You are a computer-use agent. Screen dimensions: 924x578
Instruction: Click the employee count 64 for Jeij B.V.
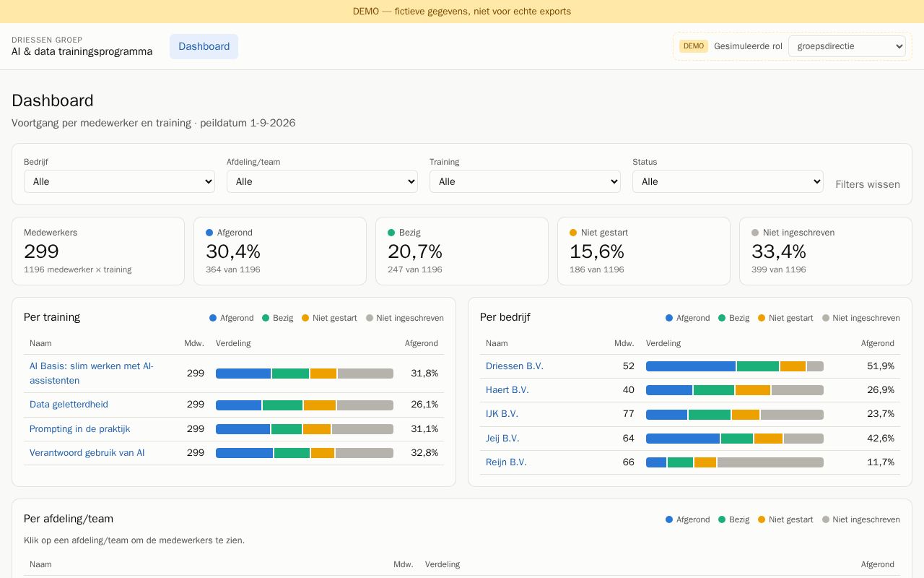click(628, 439)
